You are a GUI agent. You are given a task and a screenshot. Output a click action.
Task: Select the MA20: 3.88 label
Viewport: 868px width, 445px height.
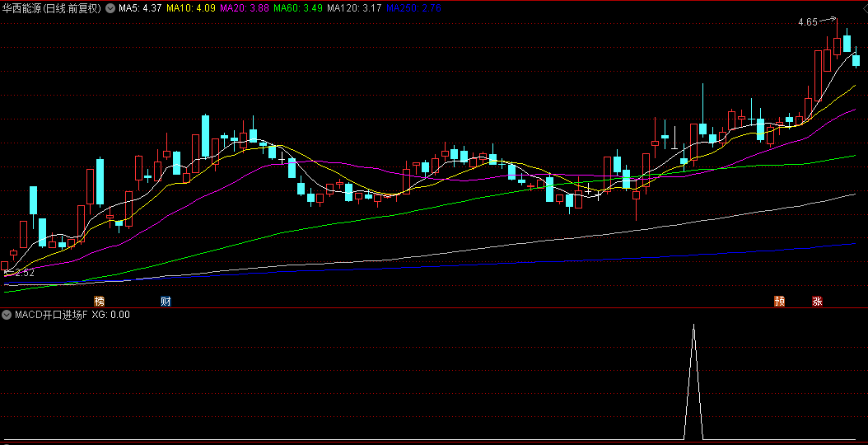(245, 8)
